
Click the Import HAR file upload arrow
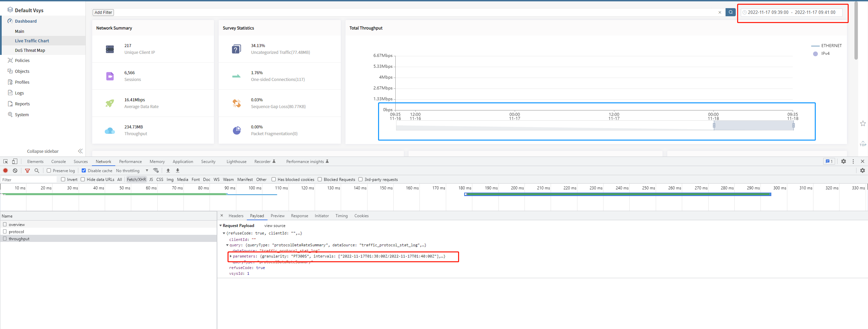(x=168, y=170)
